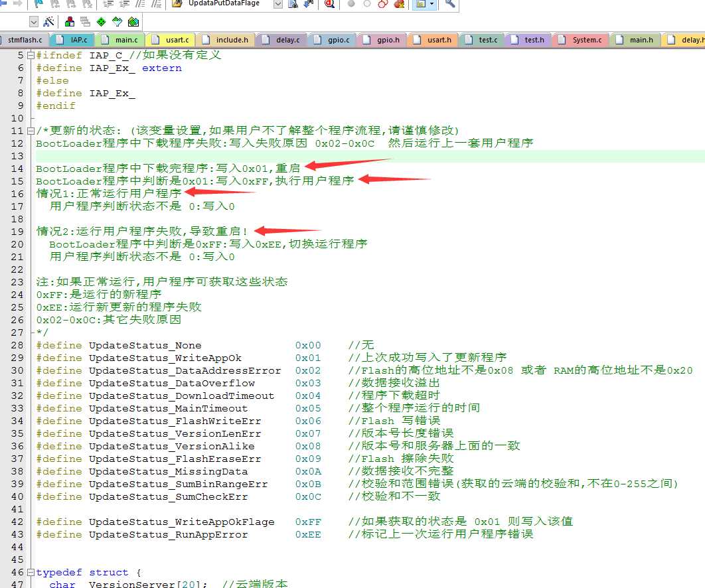Click the text UpdateStatus_SumCheckErr
The image size is (705, 588).
[169, 496]
